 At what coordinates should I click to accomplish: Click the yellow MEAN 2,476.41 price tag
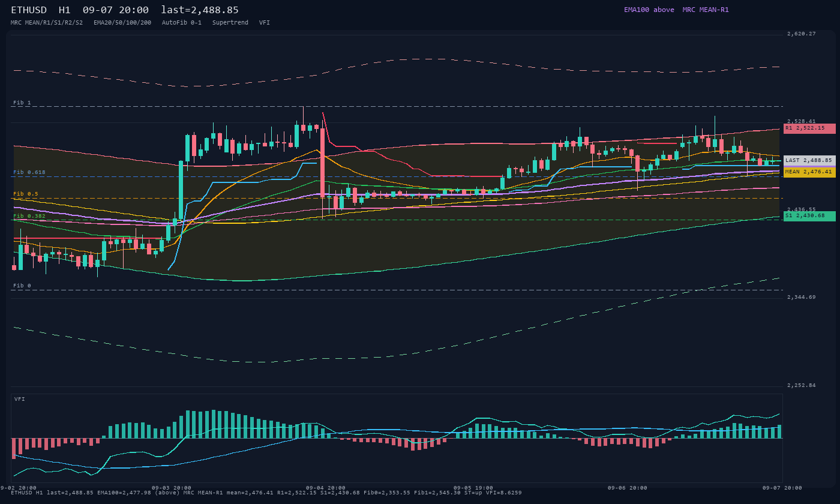[x=809, y=172]
